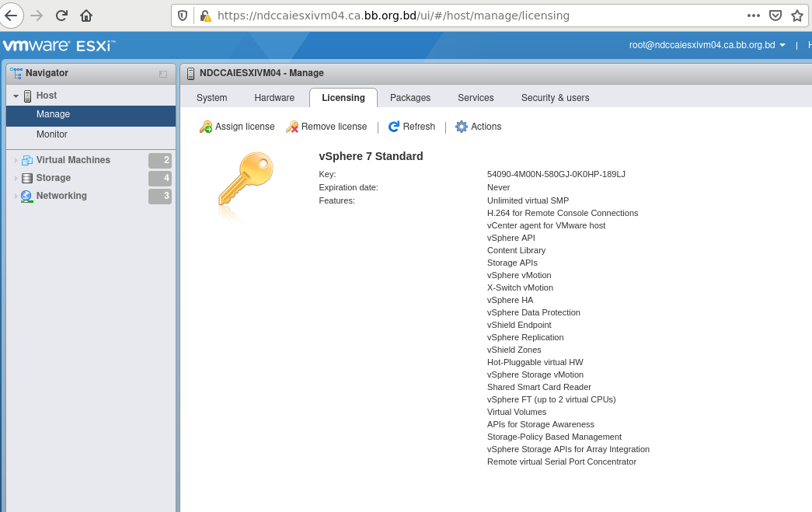Viewport: 812px width, 512px height.
Task: Open Storage in Navigator
Action: (54, 178)
